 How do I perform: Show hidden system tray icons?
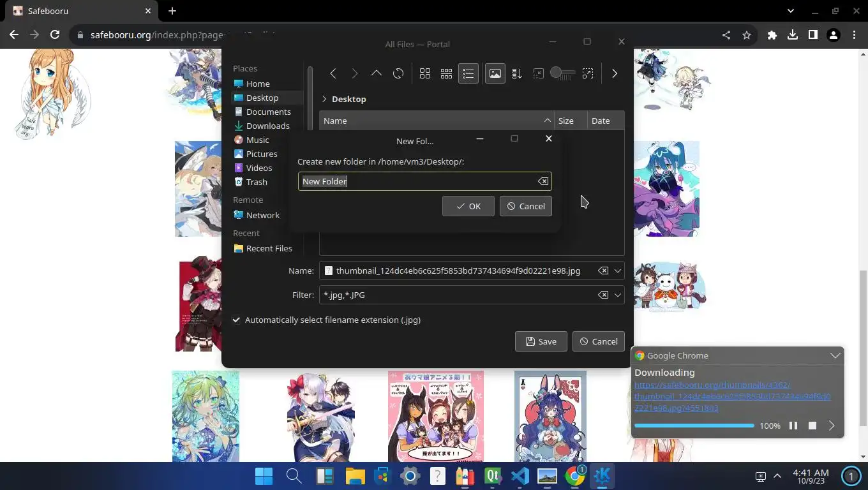(x=777, y=476)
